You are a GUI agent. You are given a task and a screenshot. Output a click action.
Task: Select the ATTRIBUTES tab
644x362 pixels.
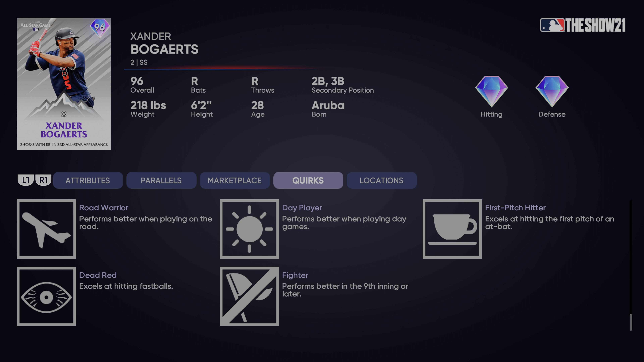coord(88,180)
